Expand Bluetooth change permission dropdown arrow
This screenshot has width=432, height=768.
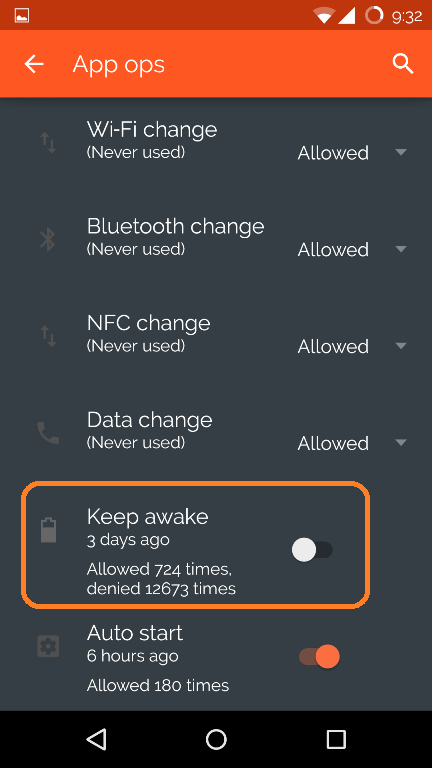point(401,249)
